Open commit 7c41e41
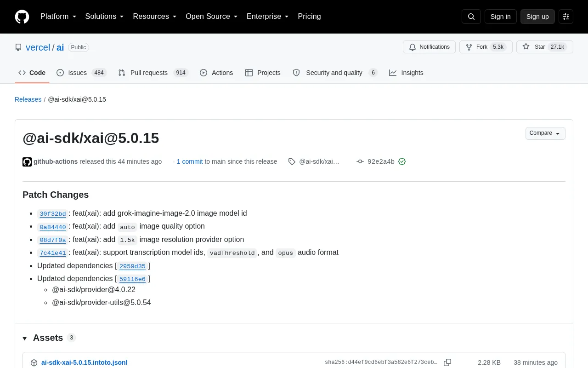Image resolution: width=588 pixels, height=368 pixels. click(x=53, y=253)
